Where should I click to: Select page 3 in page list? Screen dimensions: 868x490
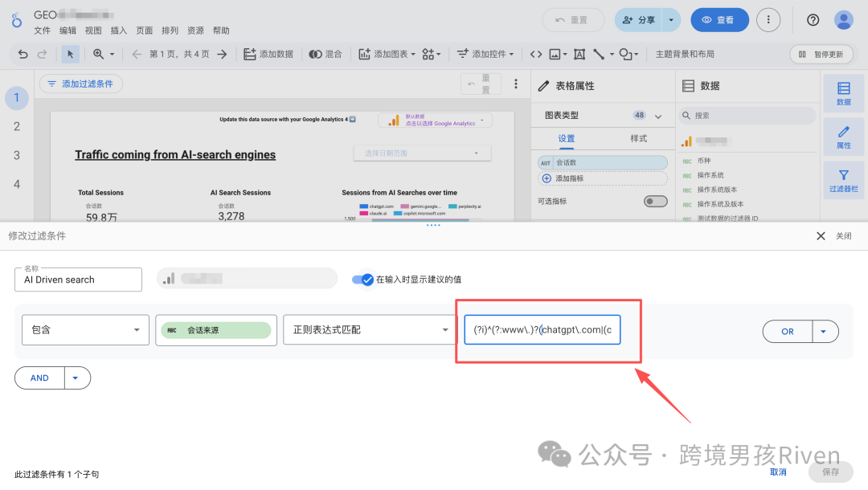coord(17,155)
